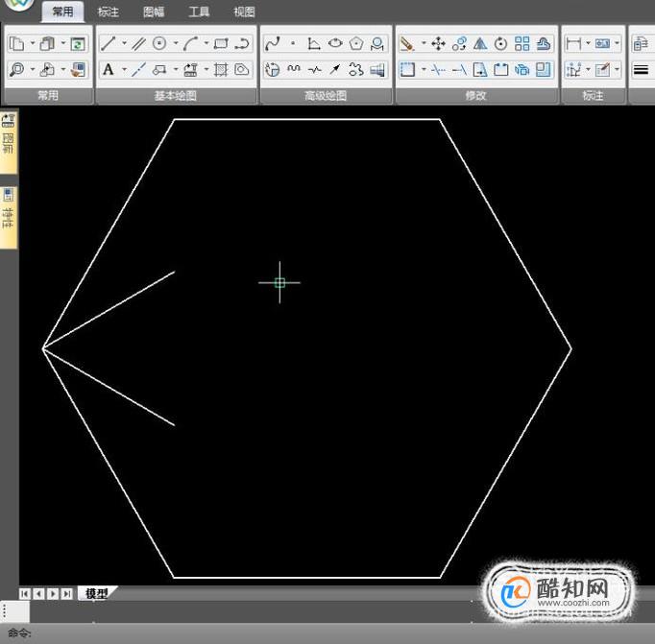Select the Polyline tool icon

242,43
